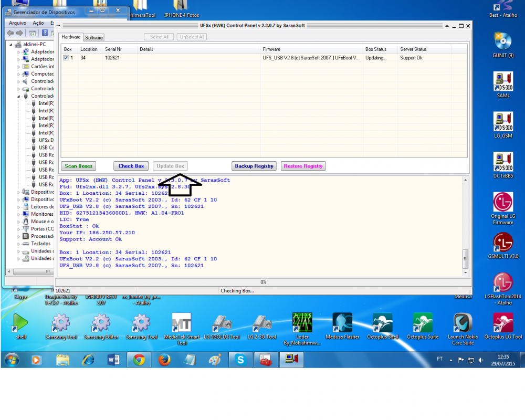The width and height of the screenshot is (525, 420).
Task: Click the Scan Boxes button
Action: click(x=79, y=166)
